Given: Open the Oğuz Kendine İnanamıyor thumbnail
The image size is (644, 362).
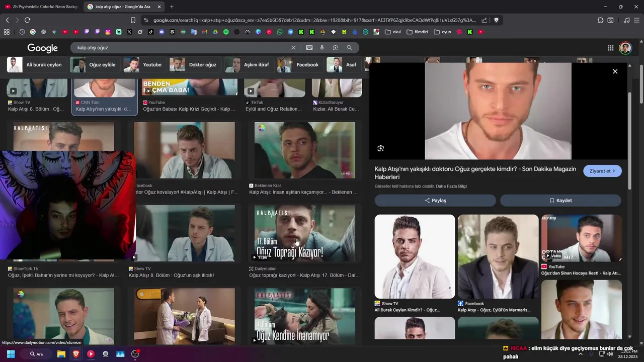Looking at the screenshot, I should click(304, 316).
